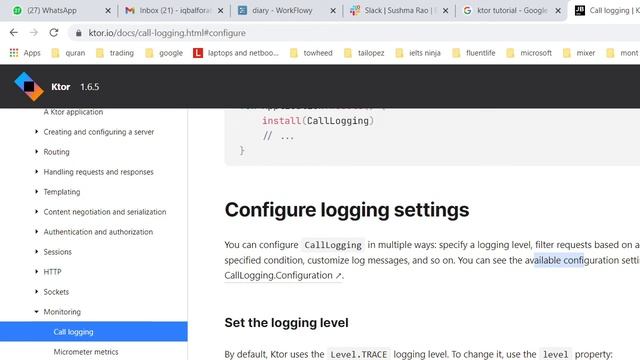Click the Level.TRACE inline code
The width and height of the screenshot is (640, 360).
point(358,354)
